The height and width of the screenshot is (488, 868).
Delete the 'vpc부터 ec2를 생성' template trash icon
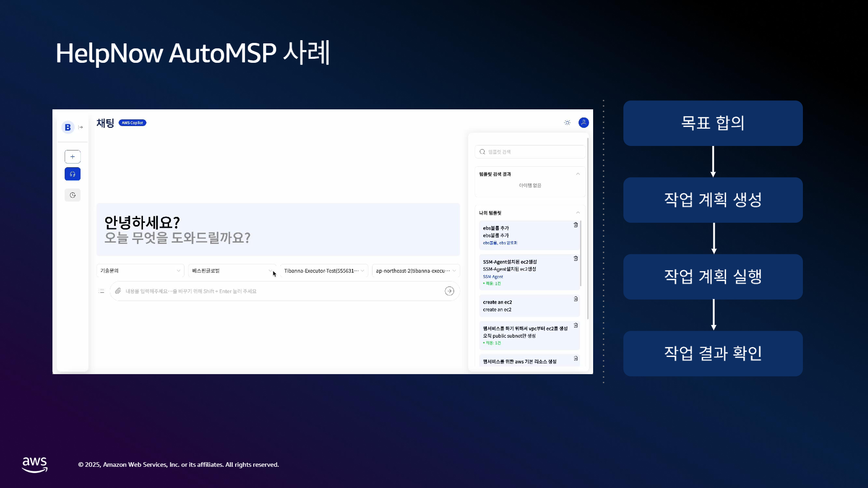[576, 325]
